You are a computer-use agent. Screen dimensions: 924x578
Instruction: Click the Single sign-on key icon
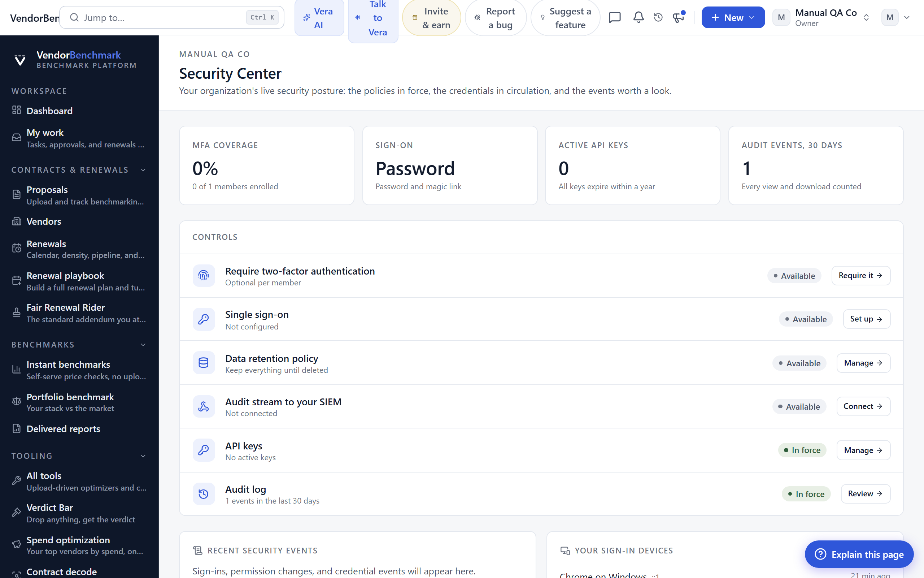(x=204, y=319)
